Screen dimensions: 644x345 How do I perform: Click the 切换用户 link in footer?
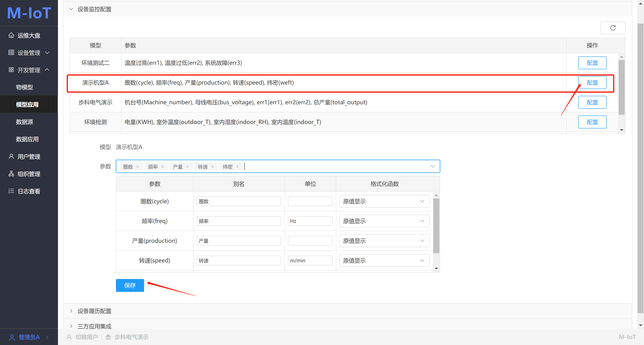coord(87,337)
